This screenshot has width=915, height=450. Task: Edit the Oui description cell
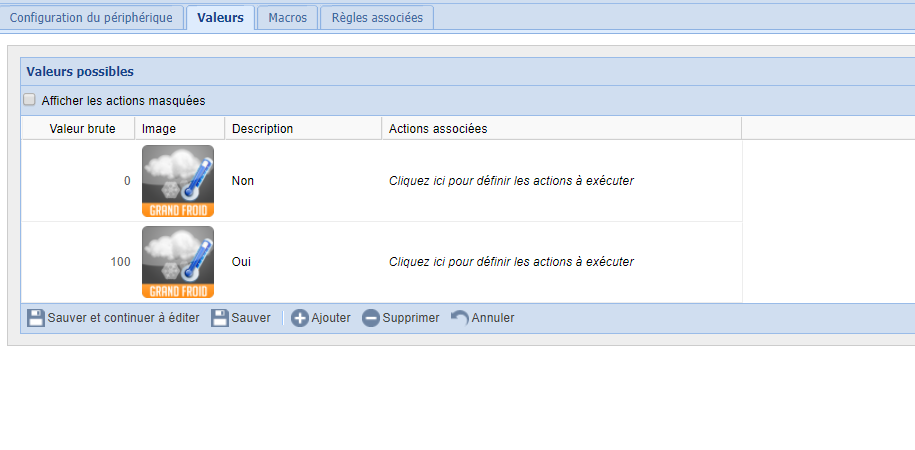click(242, 262)
